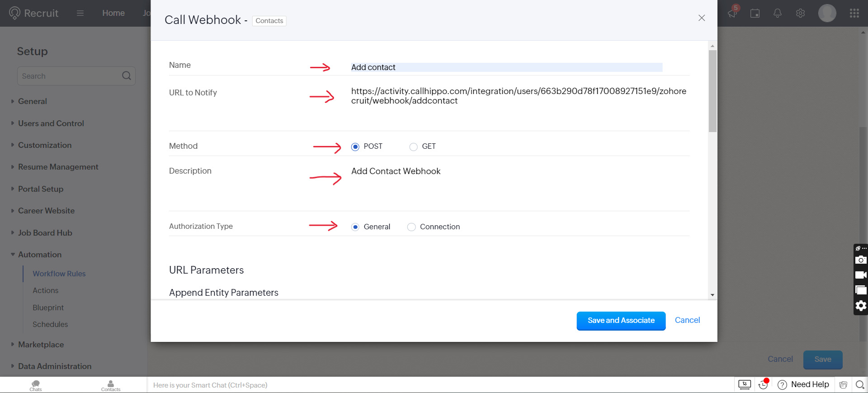This screenshot has height=393, width=868.
Task: Click search magnifier in Setup search box
Action: [x=127, y=76]
